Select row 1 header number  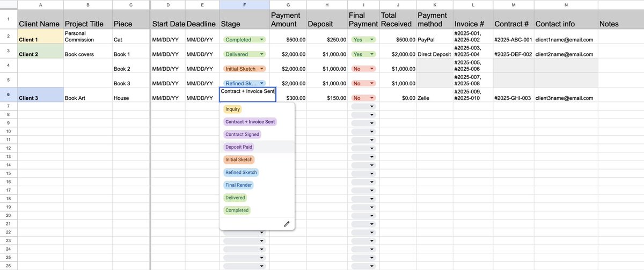pyautogui.click(x=8, y=19)
